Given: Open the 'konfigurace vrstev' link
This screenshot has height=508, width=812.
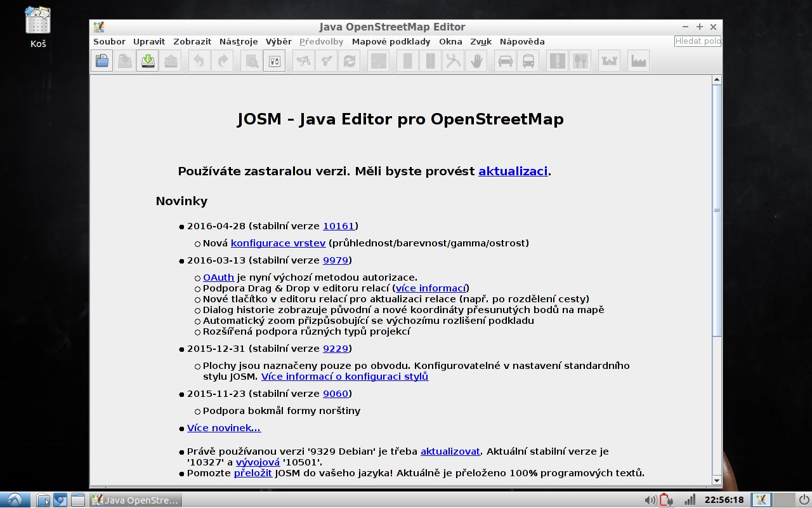Looking at the screenshot, I should (278, 243).
